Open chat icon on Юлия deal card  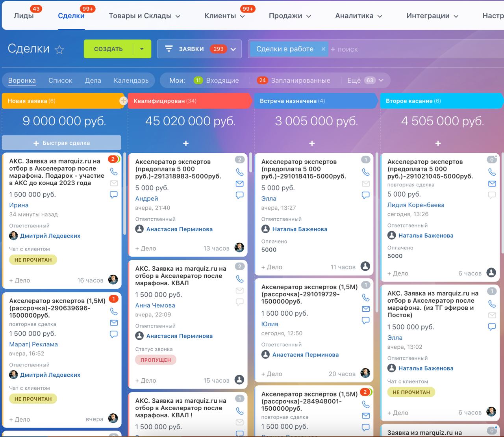click(x=366, y=320)
